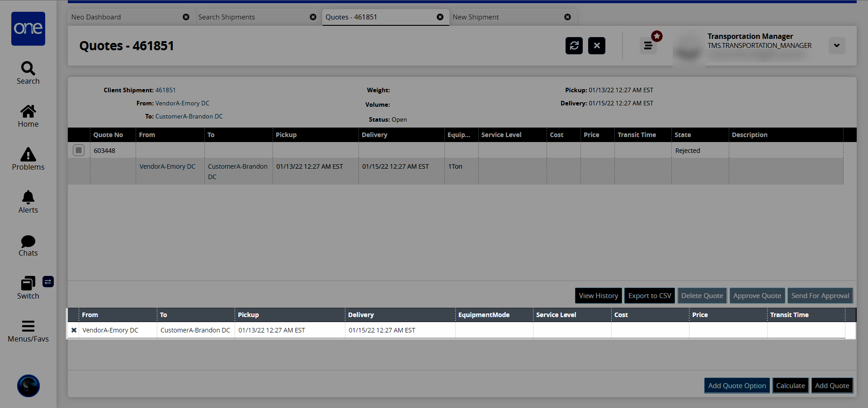Expand the user account dropdown arrow
Screen dimensions: 868x408
(837, 46)
